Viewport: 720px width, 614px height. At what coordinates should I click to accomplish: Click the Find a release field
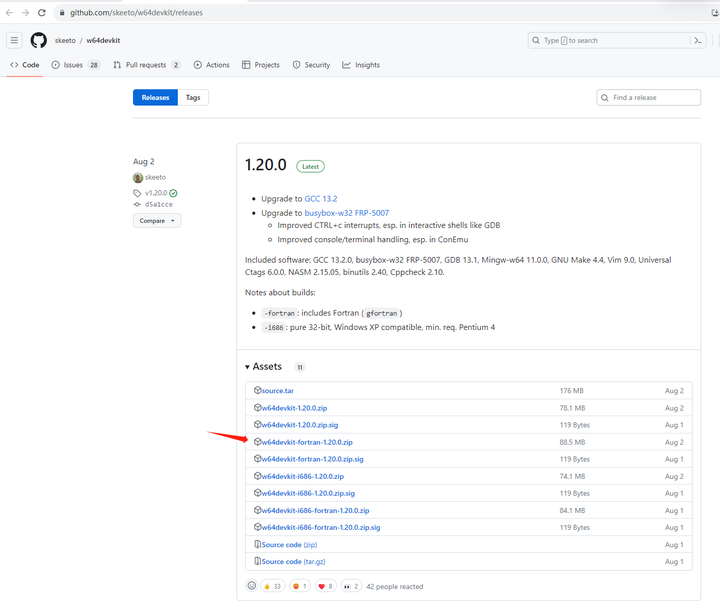648,97
